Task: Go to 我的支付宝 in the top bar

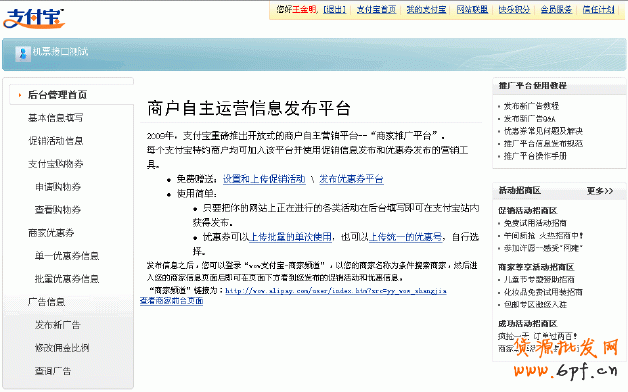Action: 426,9
